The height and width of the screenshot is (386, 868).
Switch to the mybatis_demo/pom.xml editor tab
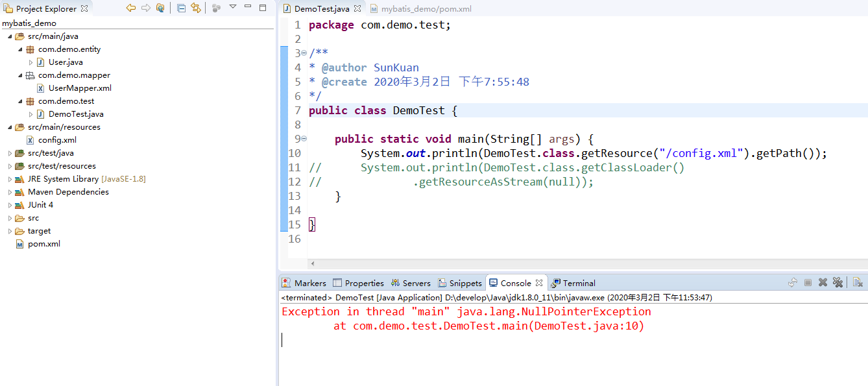[x=420, y=9]
